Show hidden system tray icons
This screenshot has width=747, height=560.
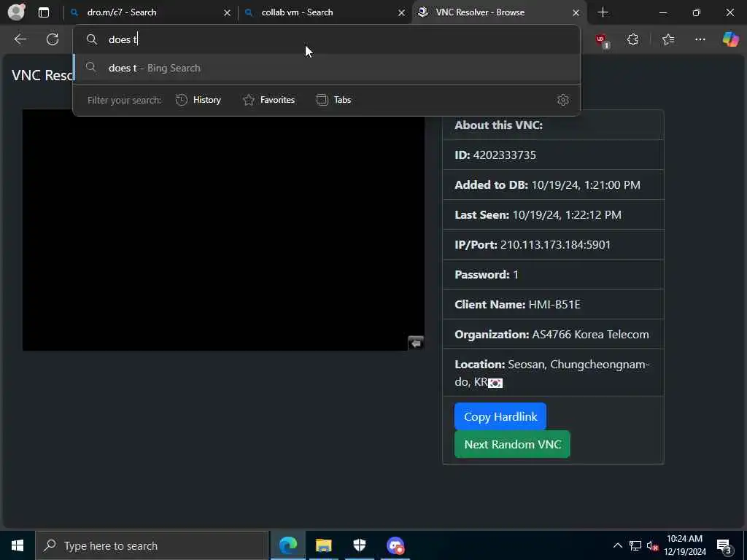(x=617, y=545)
